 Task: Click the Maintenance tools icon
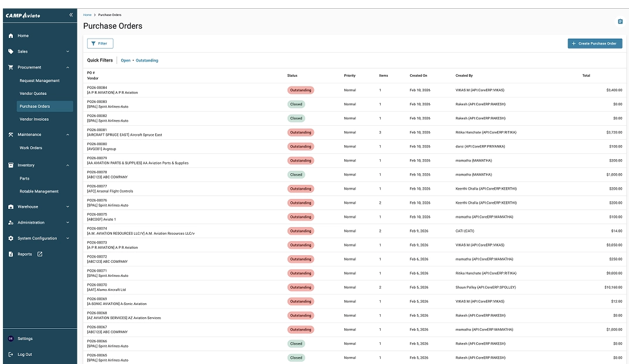click(11, 135)
